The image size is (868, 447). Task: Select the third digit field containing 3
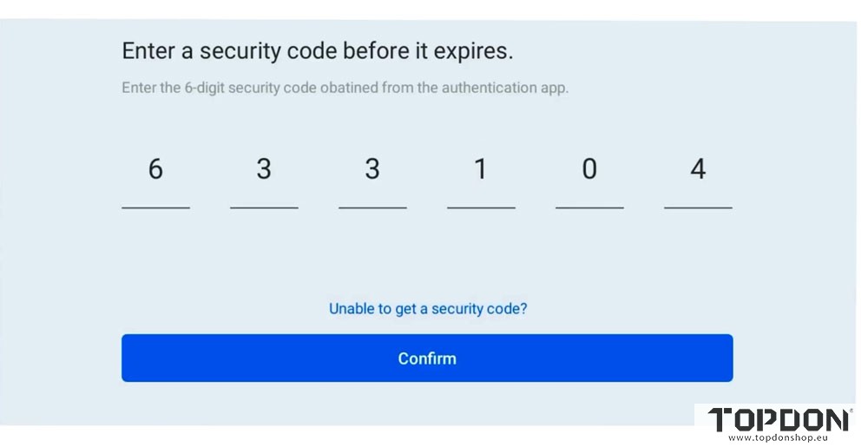[x=372, y=169]
